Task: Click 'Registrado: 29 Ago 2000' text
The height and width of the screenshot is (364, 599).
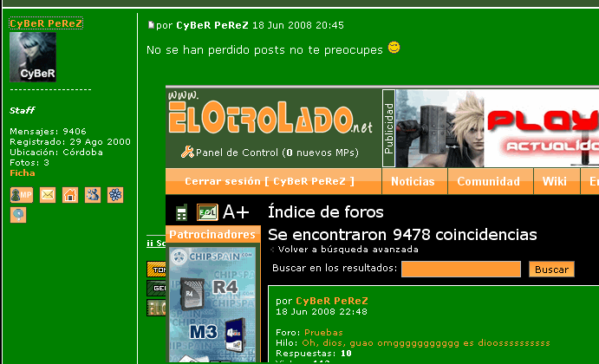Action: coord(70,142)
